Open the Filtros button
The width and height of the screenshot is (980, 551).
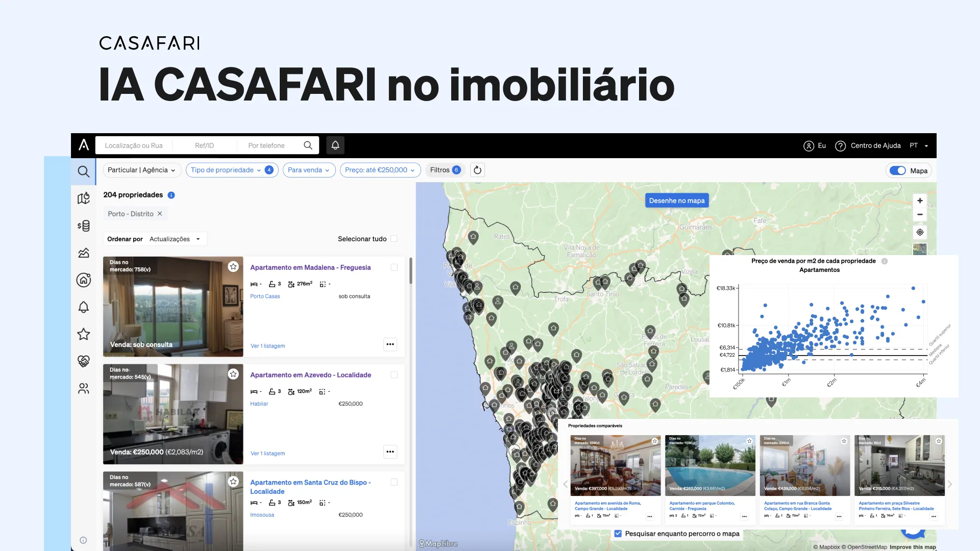pos(445,170)
